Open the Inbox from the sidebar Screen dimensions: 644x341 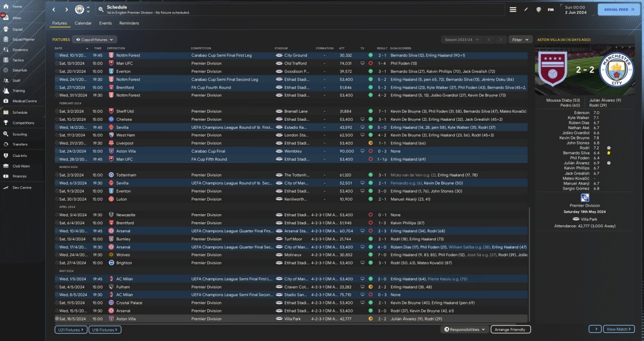point(7,18)
